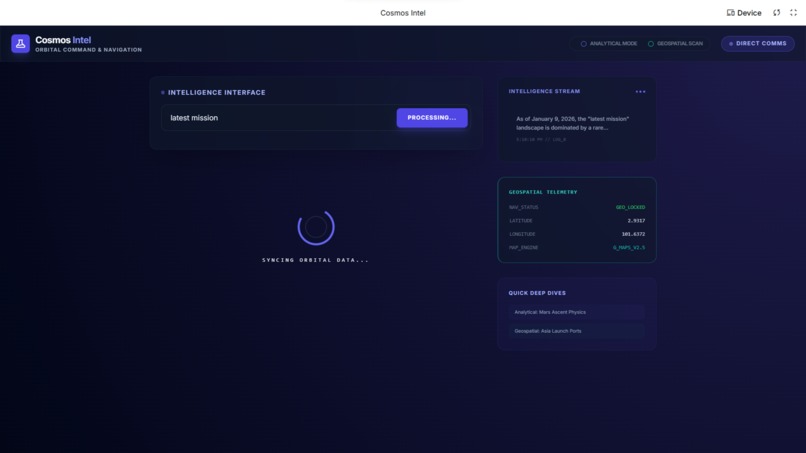Click the LONGITUDE label
Image resolution: width=806 pixels, height=453 pixels.
(x=522, y=234)
